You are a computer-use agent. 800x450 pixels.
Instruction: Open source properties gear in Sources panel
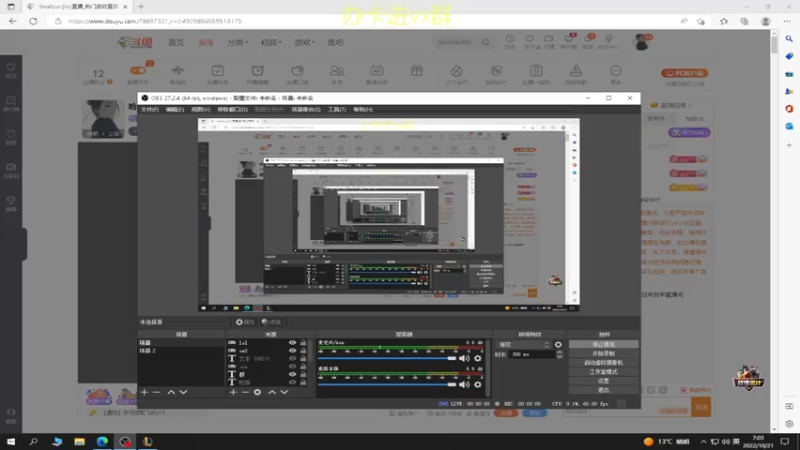[x=258, y=392]
